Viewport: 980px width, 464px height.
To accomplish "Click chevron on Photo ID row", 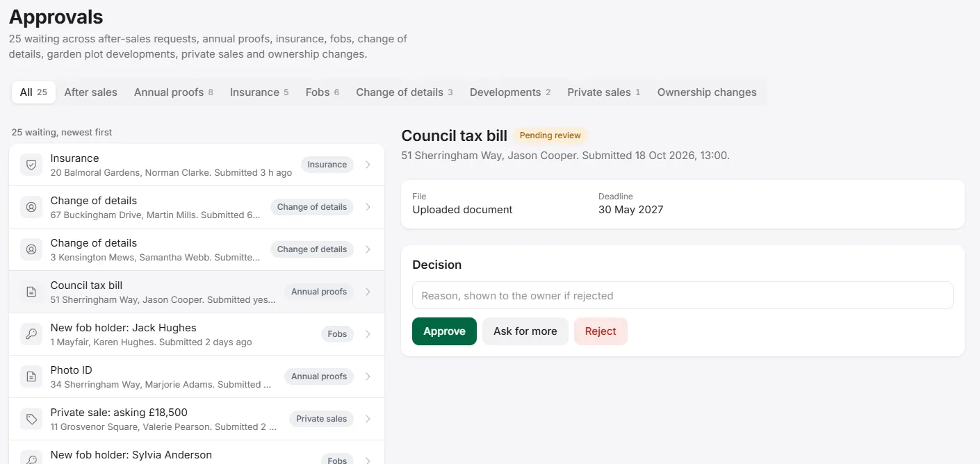I will (x=368, y=376).
